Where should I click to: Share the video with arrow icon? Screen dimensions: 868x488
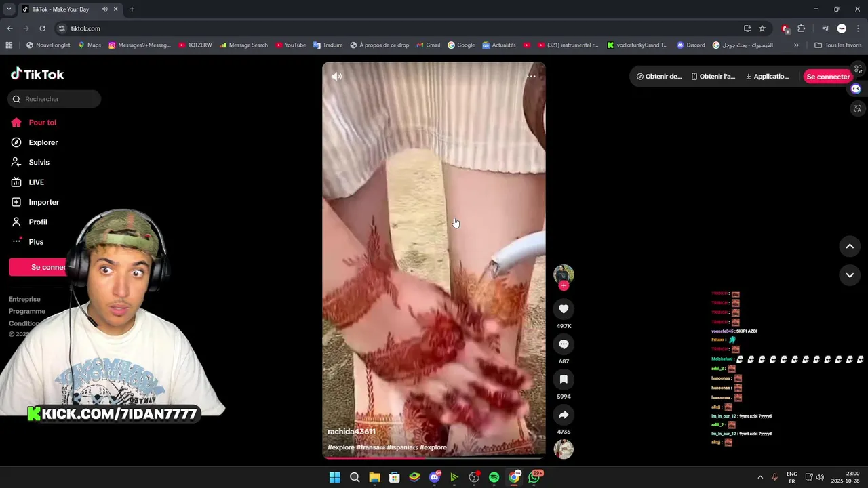[564, 415]
